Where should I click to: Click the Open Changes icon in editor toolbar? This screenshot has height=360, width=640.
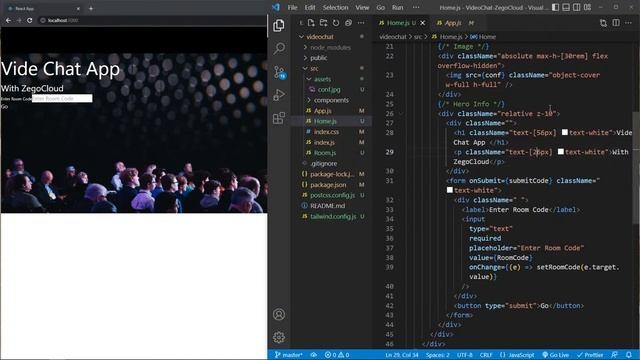point(603,23)
